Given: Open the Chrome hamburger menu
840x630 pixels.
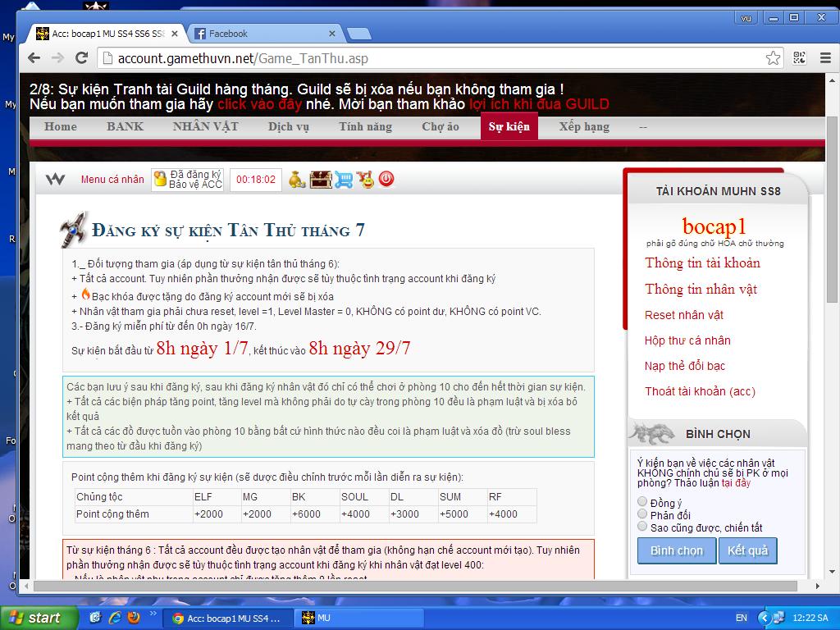Looking at the screenshot, I should pos(825,58).
